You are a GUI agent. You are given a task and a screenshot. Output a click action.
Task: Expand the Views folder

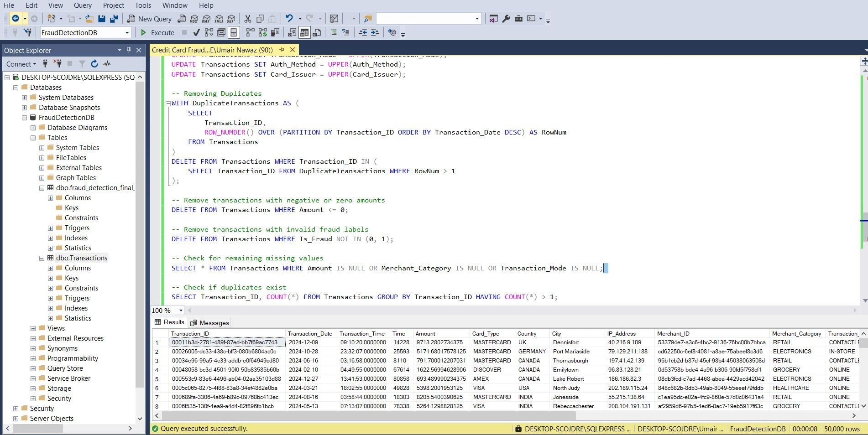point(33,328)
